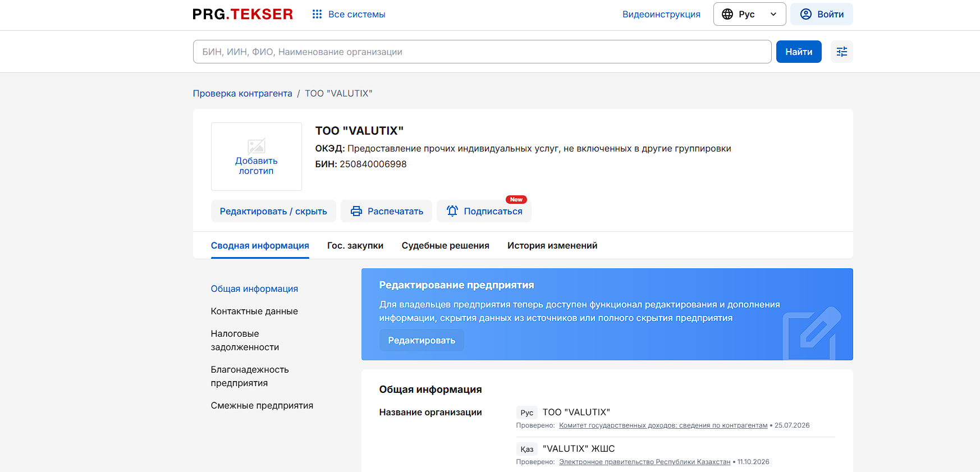
Task: Click the Каз language tag beside "VALUTIX" ЖШС
Action: (x=526, y=449)
